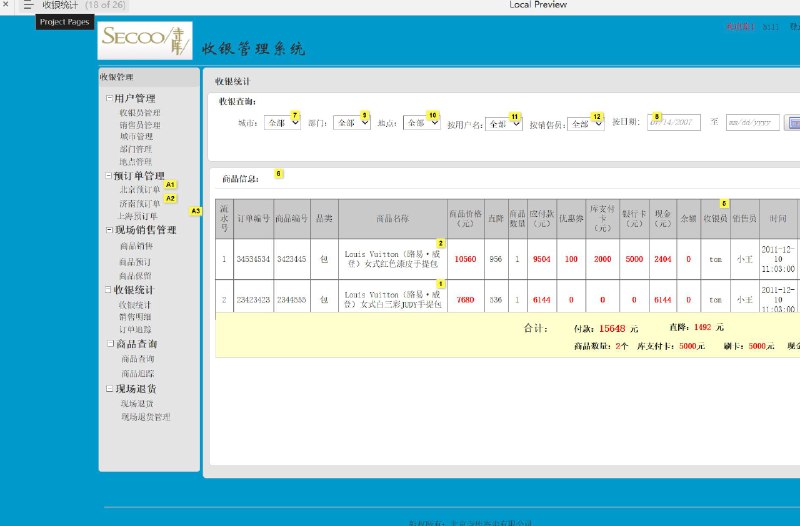The height and width of the screenshot is (526, 800).
Task: Select product price 10560 cell
Action: (x=465, y=259)
